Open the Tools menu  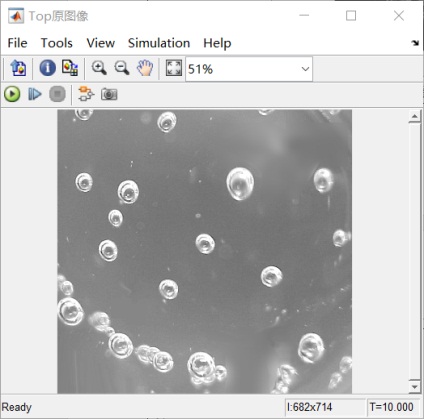(56, 43)
